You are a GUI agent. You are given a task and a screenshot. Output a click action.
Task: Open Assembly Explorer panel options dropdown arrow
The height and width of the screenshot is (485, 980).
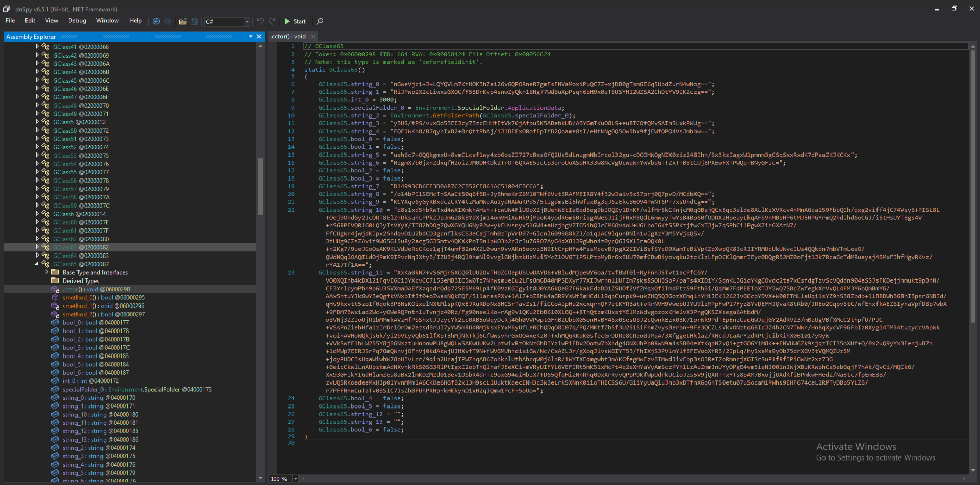click(x=251, y=37)
